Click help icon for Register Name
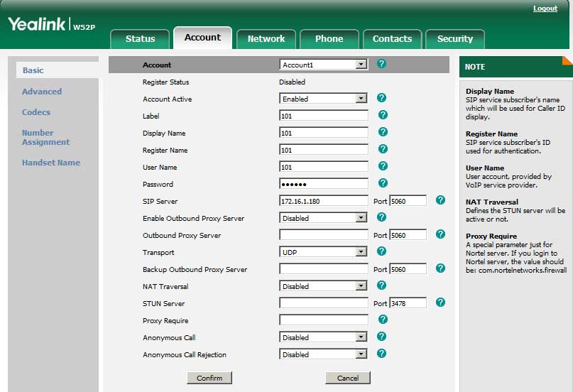573x392 pixels. point(383,149)
